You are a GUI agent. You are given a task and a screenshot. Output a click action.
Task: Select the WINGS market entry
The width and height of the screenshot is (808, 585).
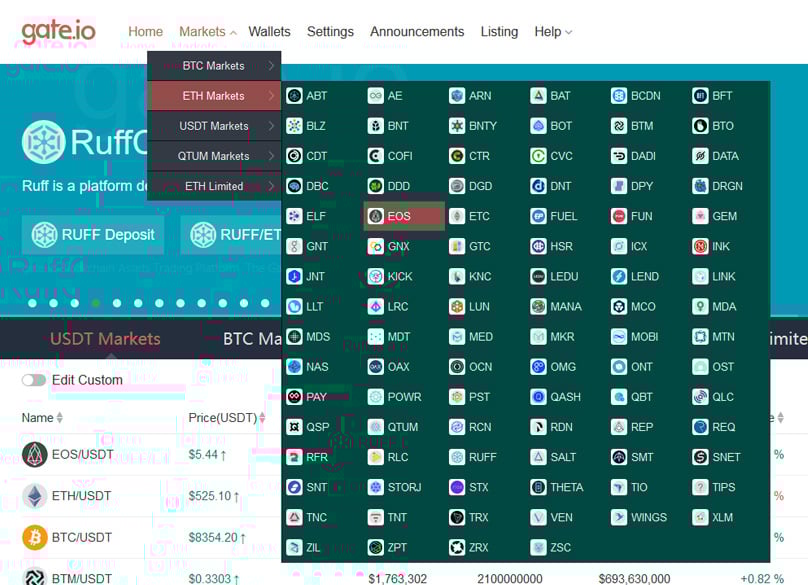639,517
